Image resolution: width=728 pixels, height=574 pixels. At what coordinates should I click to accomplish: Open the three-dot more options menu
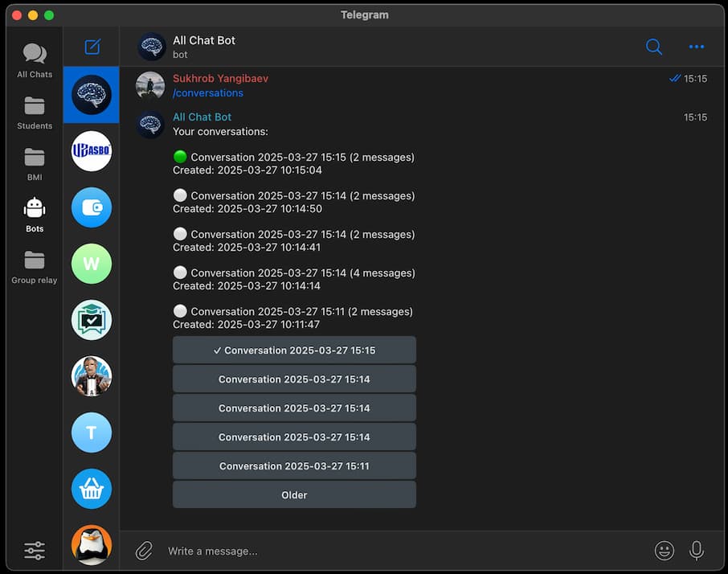[x=697, y=47]
